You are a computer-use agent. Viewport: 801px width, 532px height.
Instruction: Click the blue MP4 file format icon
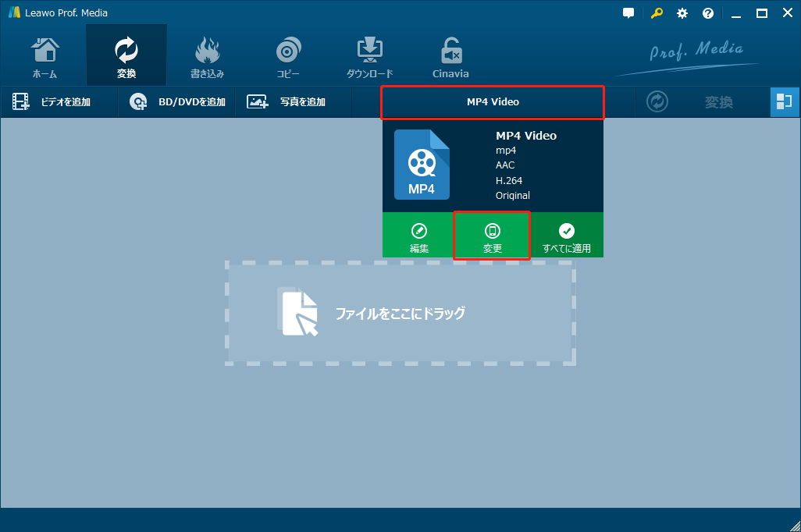(x=422, y=165)
